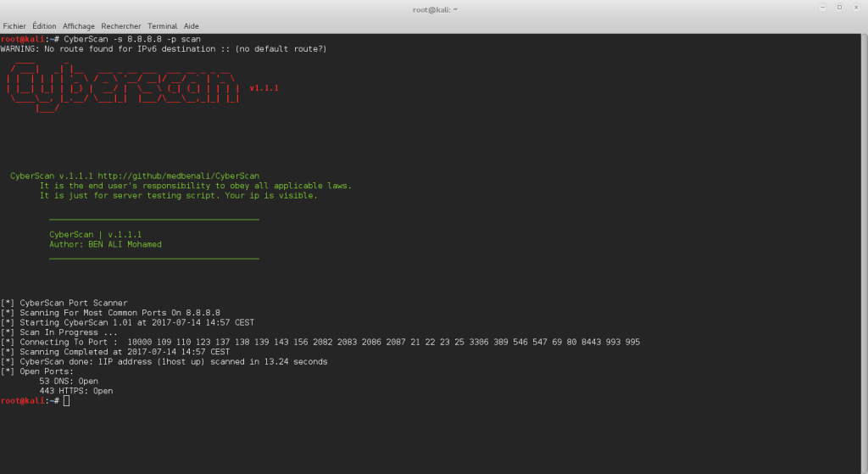Click the 'Author: BEN ALI Mohamed' line

105,244
